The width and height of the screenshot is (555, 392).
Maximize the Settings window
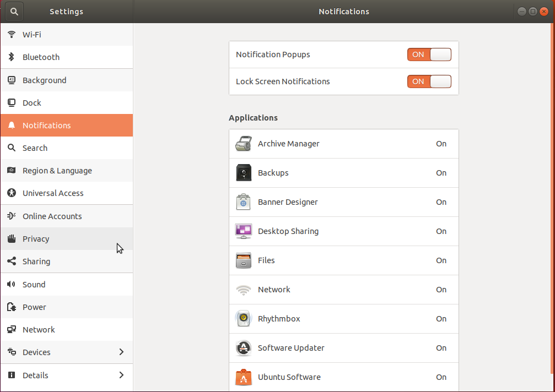pos(533,12)
